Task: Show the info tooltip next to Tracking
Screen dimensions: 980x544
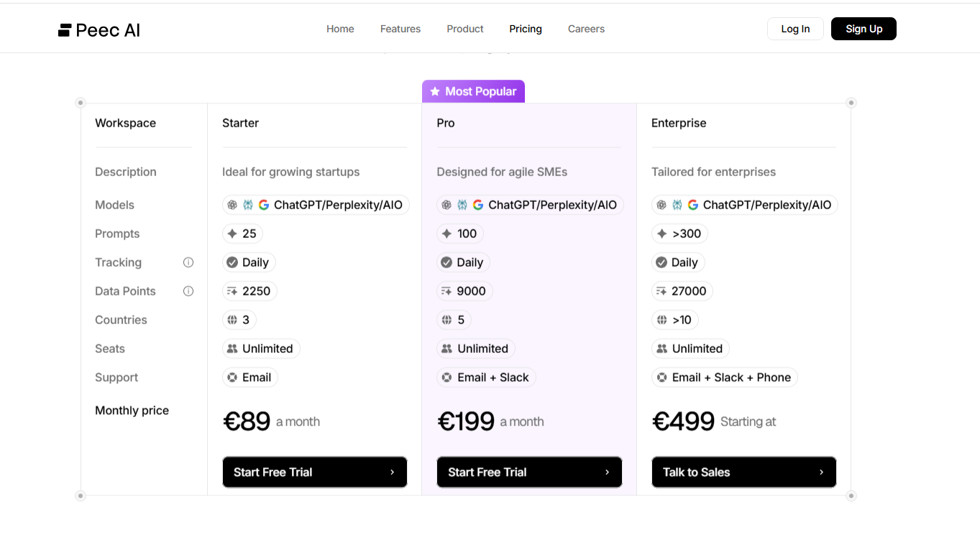Action: (x=188, y=262)
